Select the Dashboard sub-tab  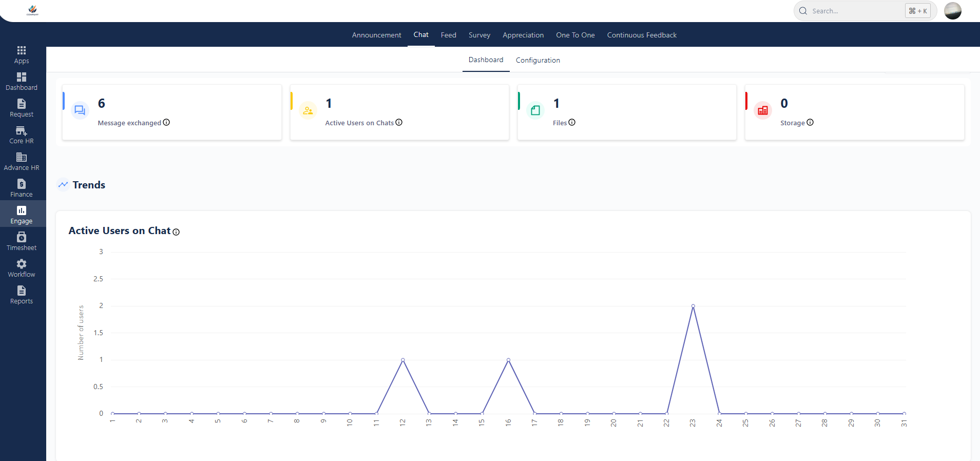point(486,60)
